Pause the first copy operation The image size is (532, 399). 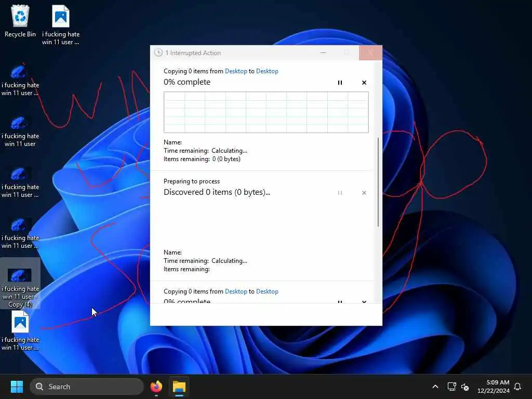click(x=340, y=83)
